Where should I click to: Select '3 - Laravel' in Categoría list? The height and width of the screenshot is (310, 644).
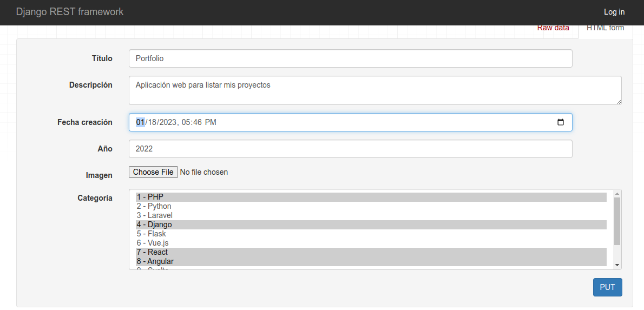[371, 215]
